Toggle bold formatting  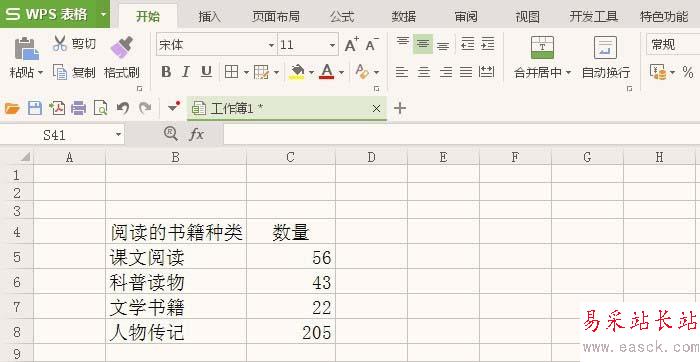166,71
